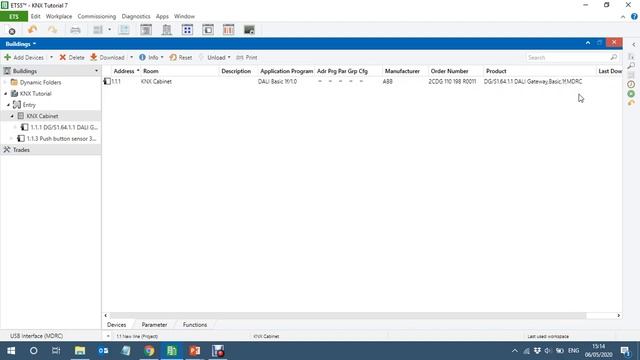Click the Redo arrow icon
640x360 pixels.
(52, 30)
